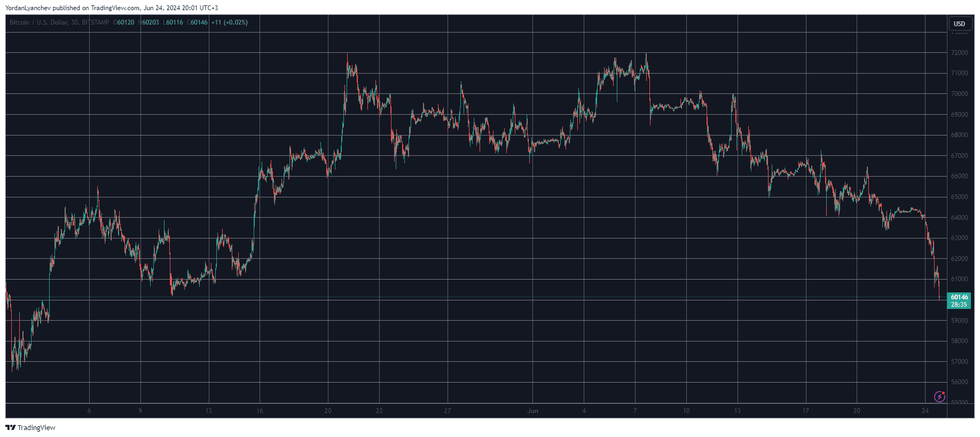980x437 pixels.
Task: Click the date label 23 on time axis
Action: click(379, 411)
